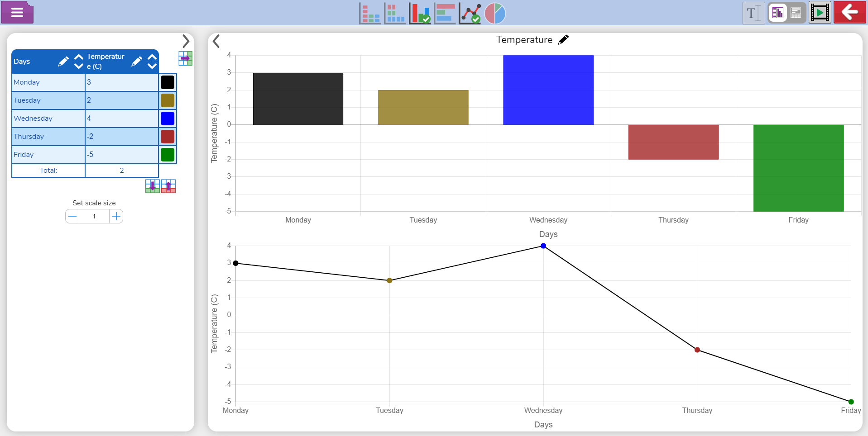The height and width of the screenshot is (436, 868).
Task: Select the pictogram chart type icon
Action: 370,13
